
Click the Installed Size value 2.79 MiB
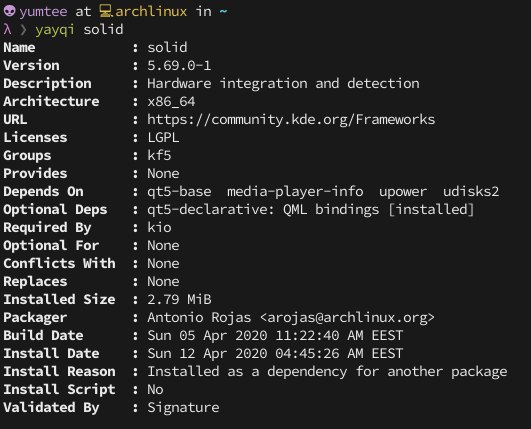[179, 299]
